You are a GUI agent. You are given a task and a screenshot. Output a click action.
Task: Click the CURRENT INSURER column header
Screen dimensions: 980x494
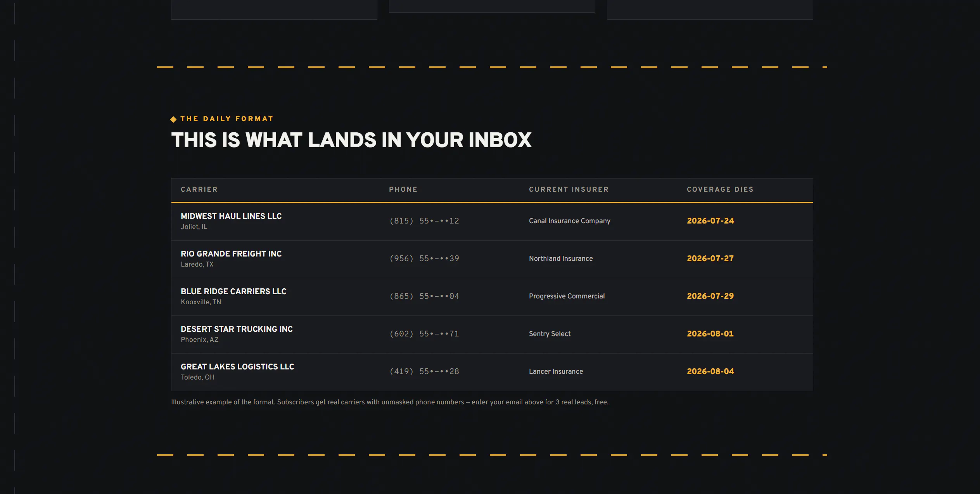(569, 189)
